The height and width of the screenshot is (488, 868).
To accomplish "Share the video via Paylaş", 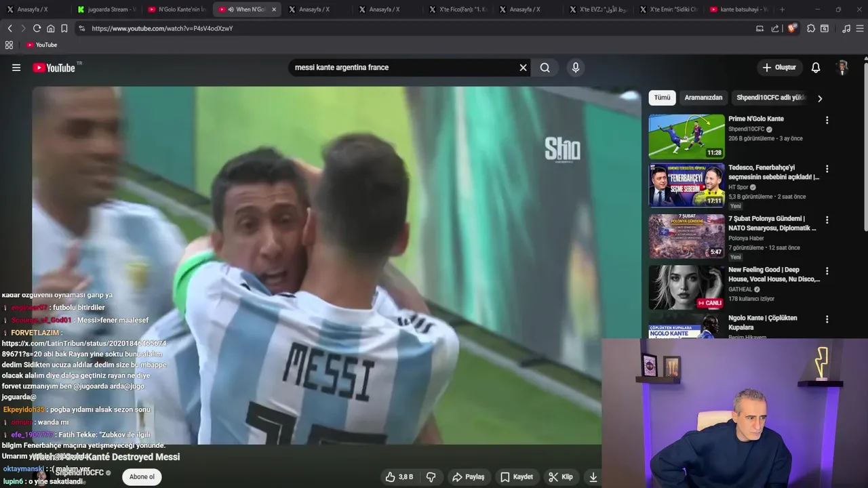I will pos(469,477).
